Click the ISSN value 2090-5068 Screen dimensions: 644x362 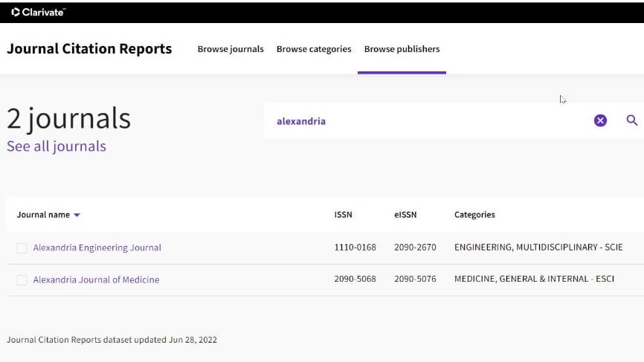coord(355,279)
